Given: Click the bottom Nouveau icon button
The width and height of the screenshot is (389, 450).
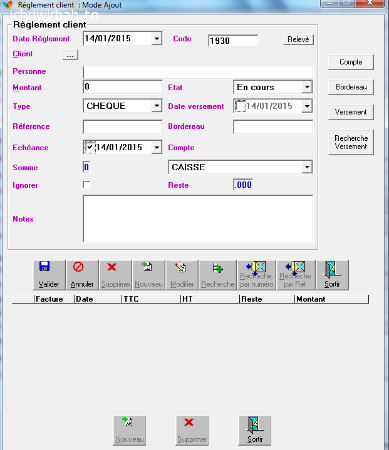Looking at the screenshot, I should coord(130,431).
